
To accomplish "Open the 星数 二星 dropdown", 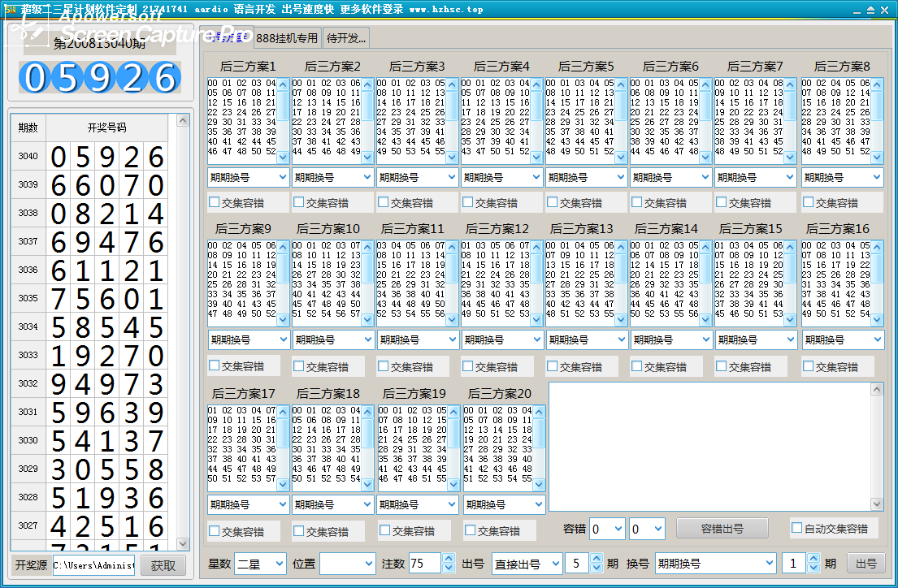I will (260, 564).
